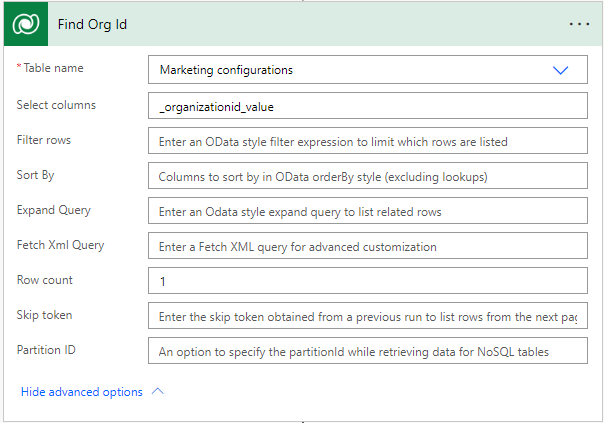
Task: Collapse options using the upward chevron
Action: (157, 391)
